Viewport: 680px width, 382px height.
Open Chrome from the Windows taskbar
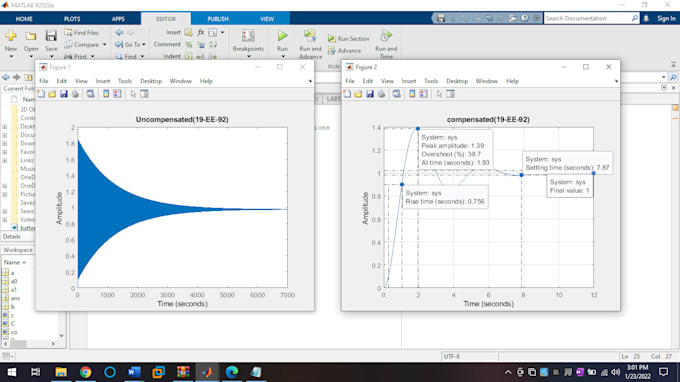tap(85, 372)
